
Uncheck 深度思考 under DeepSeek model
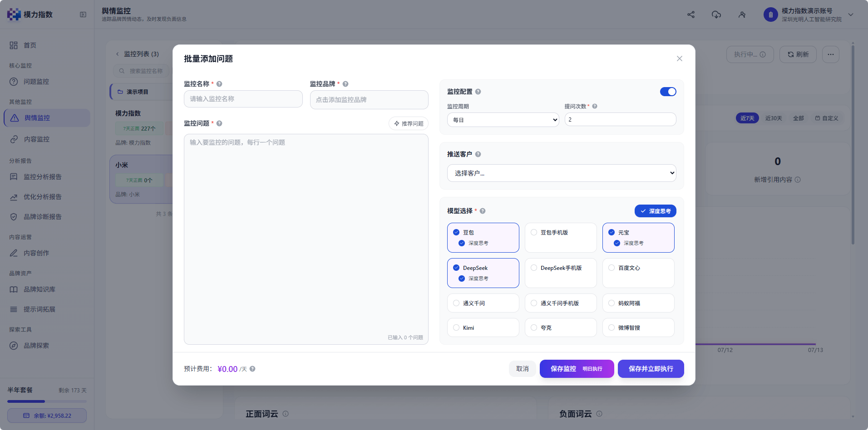pos(462,279)
